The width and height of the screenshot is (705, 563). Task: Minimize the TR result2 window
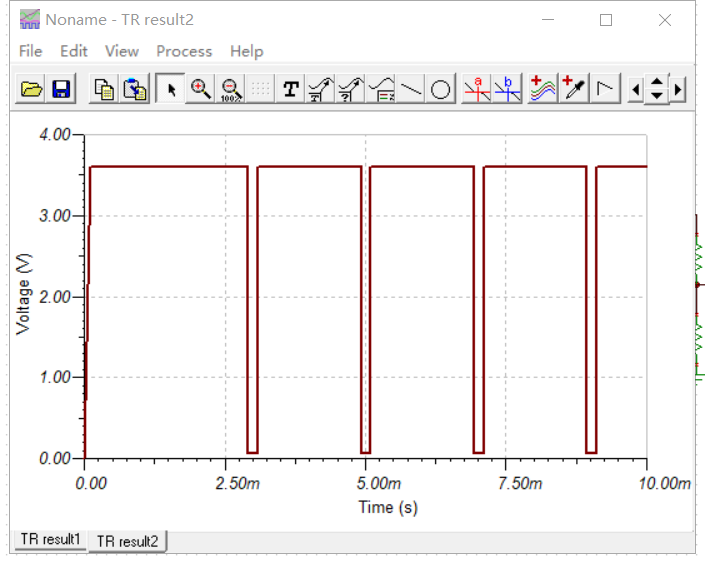[548, 20]
